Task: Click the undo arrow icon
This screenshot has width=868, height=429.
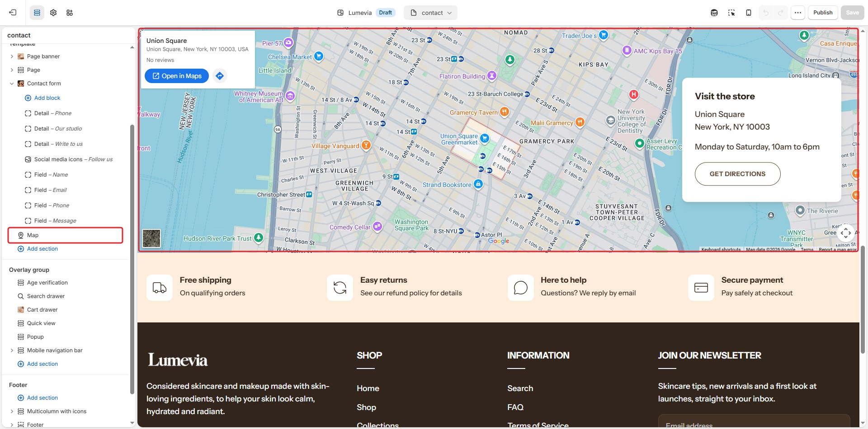Action: coord(766,13)
